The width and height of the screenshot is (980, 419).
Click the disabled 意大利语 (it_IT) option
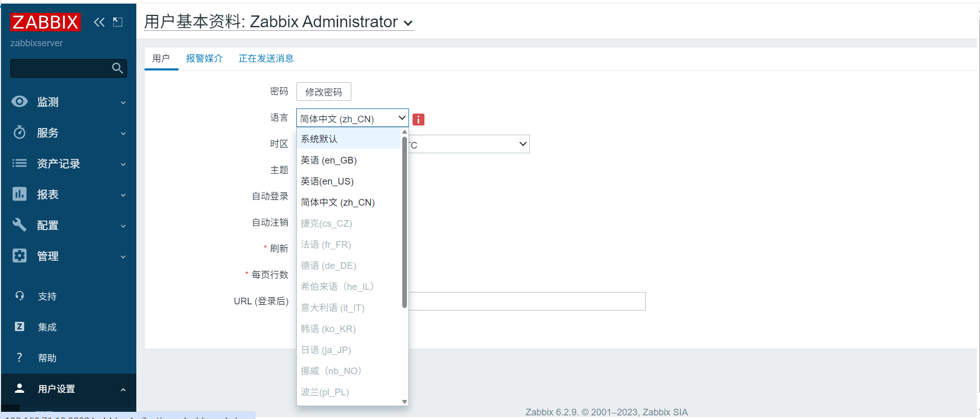(x=349, y=307)
